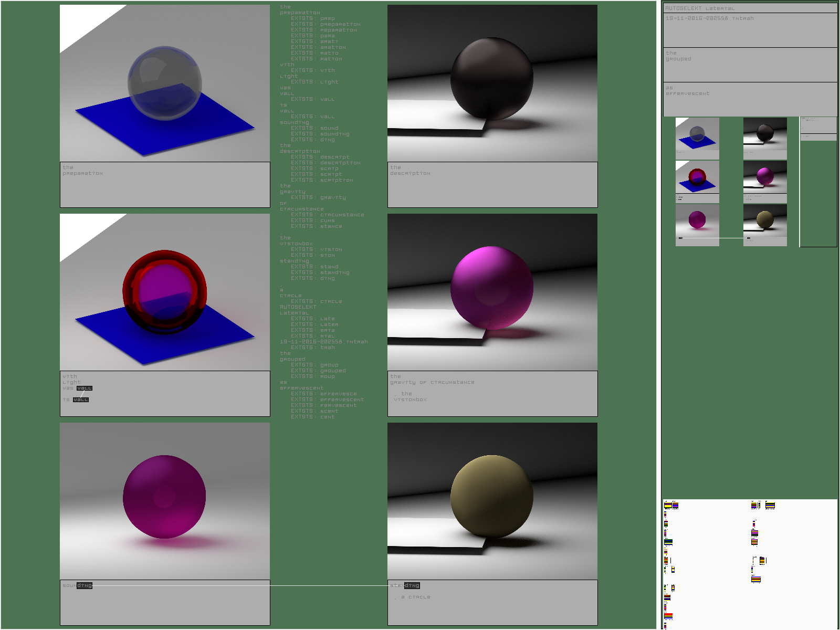Click the "EXISTS : sounding" line

click(x=320, y=134)
